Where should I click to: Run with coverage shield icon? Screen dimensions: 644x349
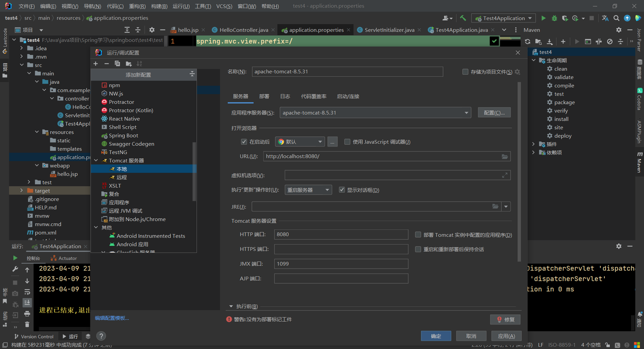[566, 18]
